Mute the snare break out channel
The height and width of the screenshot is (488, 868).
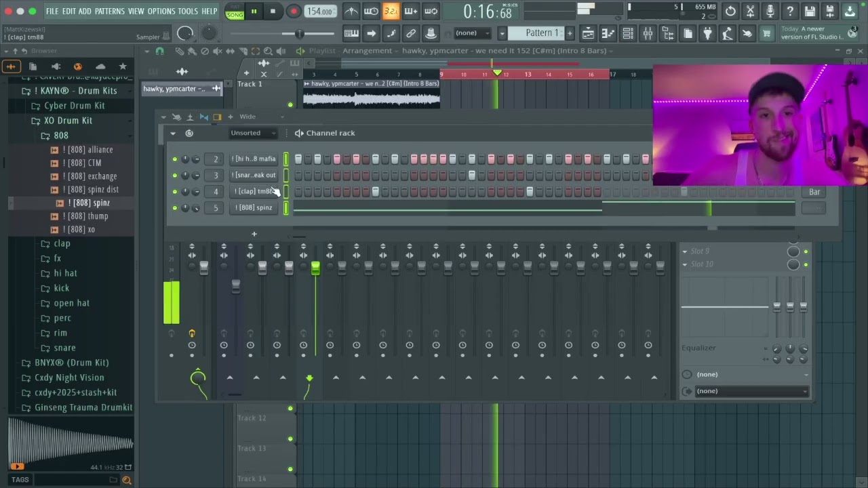point(174,175)
